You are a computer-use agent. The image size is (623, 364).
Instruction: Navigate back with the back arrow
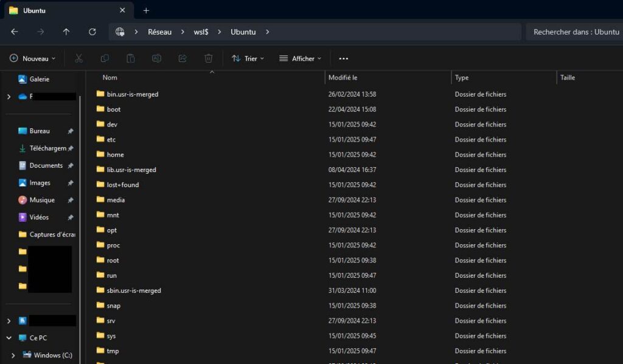coord(15,32)
